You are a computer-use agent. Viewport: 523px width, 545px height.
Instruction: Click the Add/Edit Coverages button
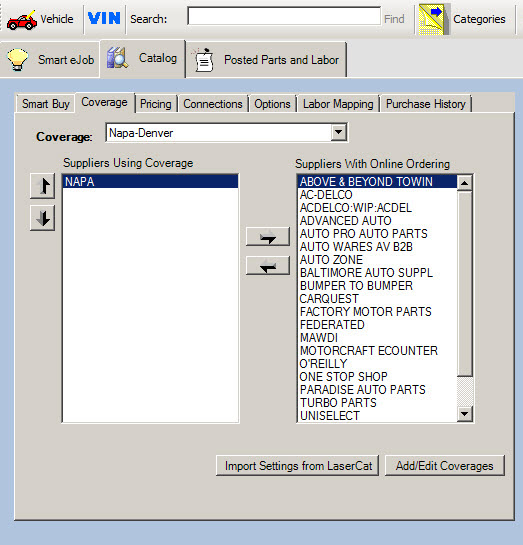pos(444,466)
